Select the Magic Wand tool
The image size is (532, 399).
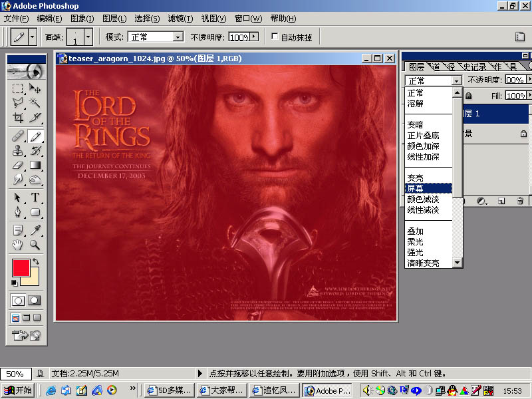tap(35, 102)
